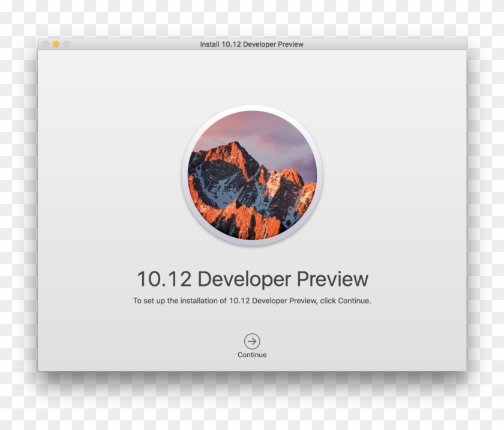Close the Install 10.12 Developer Preview window
The height and width of the screenshot is (430, 504).
pyautogui.click(x=46, y=44)
